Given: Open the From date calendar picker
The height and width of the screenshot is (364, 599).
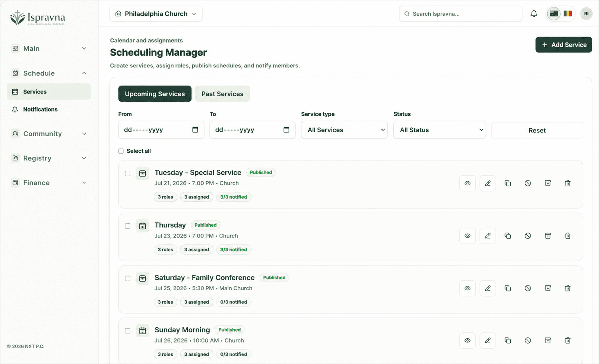Looking at the screenshot, I should (195, 130).
